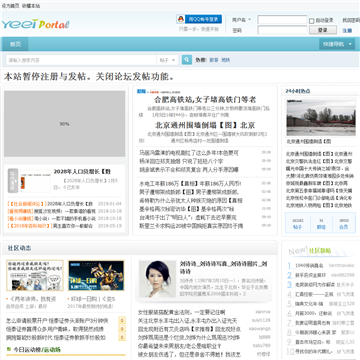Screen dimensions: 360x360
Task: Open the thread starting 回龙观附近有艾灸店吗
Action: 190,329
